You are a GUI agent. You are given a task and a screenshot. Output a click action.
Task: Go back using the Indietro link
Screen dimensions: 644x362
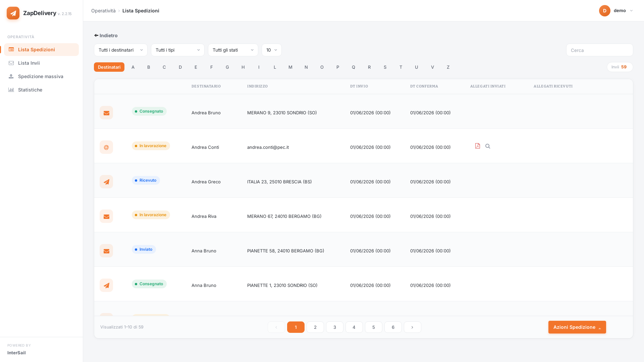(x=106, y=36)
